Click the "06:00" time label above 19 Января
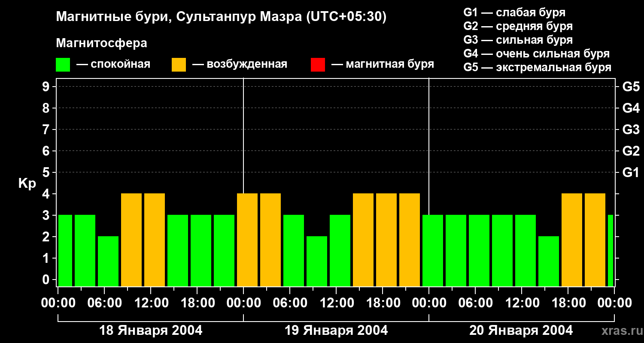 pos(290,303)
